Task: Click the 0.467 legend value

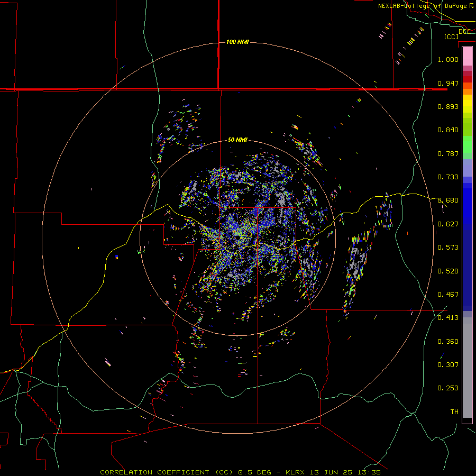Action: coord(448,295)
